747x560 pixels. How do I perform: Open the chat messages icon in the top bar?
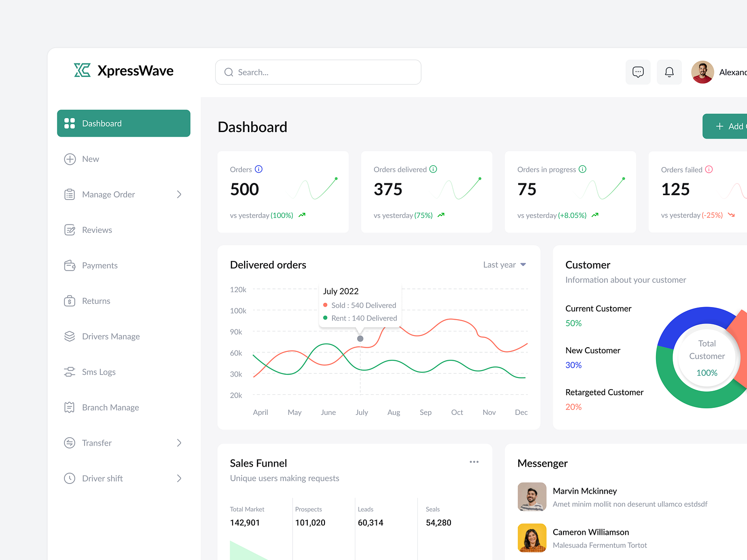[x=638, y=72]
